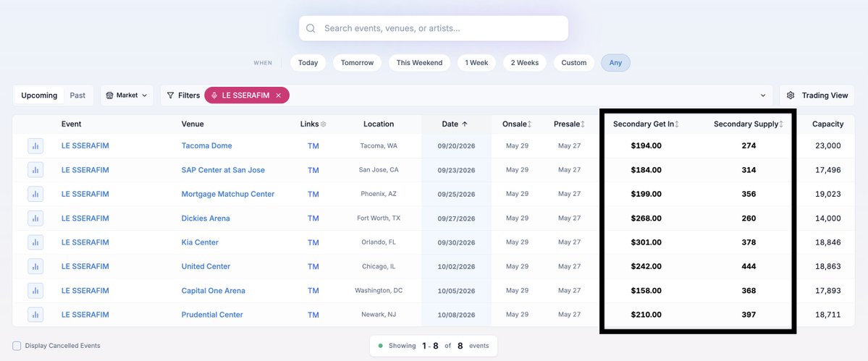Open SAP Center at San Jose link
Image resolution: width=868 pixels, height=361 pixels.
(x=223, y=170)
